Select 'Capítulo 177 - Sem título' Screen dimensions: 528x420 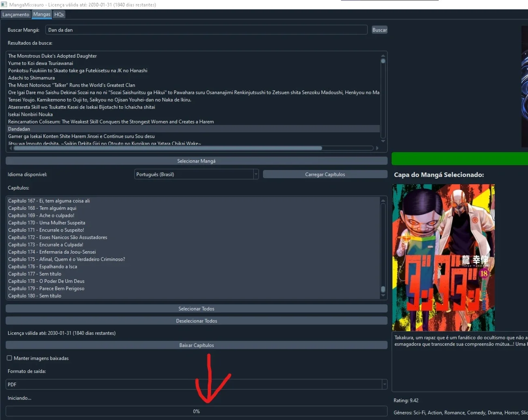coord(193,274)
